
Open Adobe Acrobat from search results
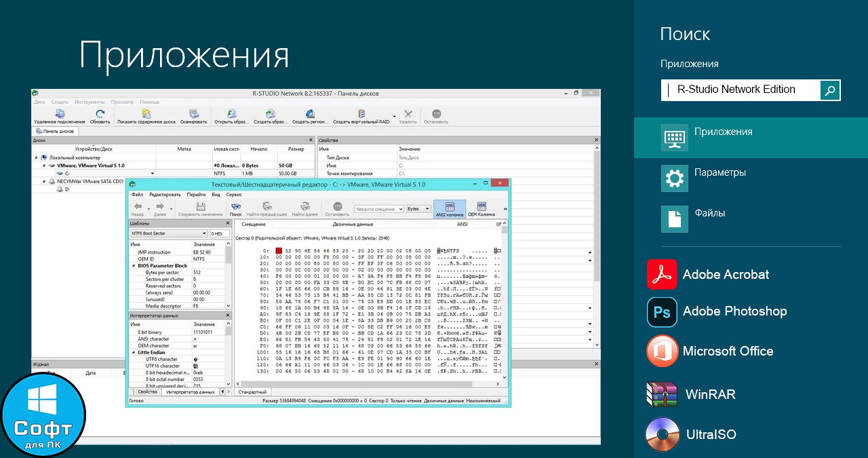(x=709, y=275)
